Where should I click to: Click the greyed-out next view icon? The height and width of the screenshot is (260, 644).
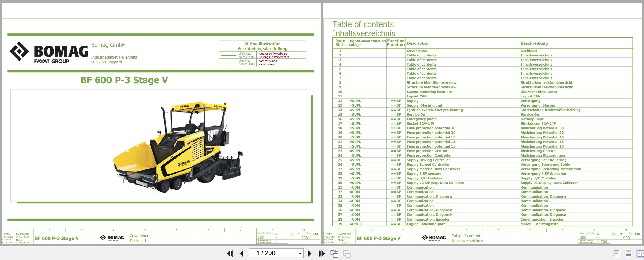pos(347,253)
